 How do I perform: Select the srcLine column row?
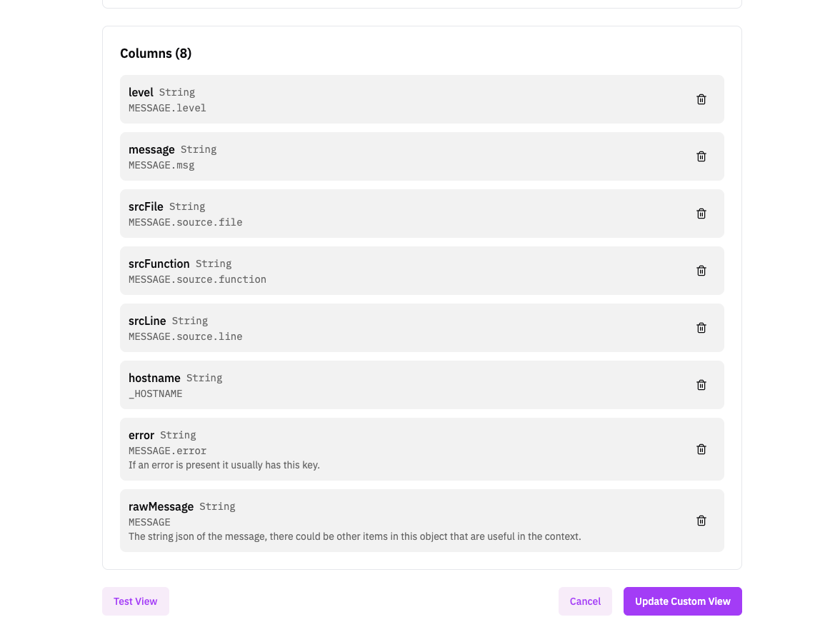[x=400, y=328]
